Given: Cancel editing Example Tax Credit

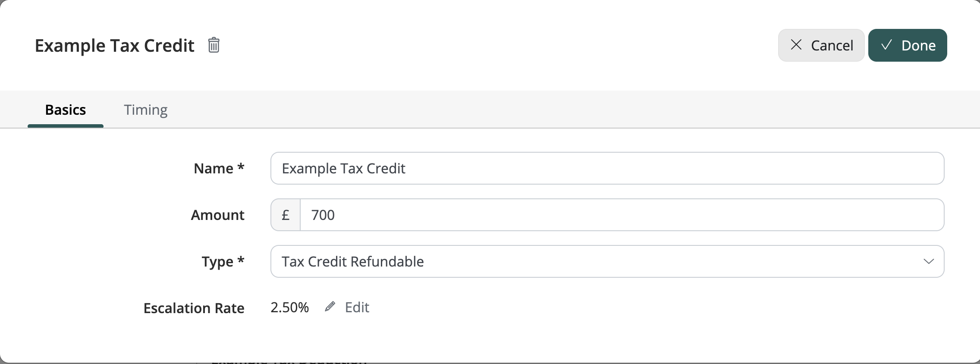Looking at the screenshot, I should tap(821, 45).
